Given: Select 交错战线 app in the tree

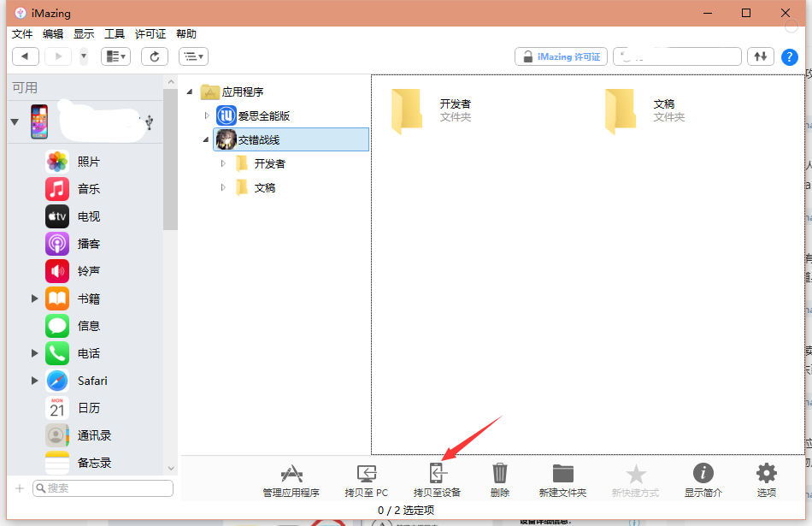Looking at the screenshot, I should 291,139.
